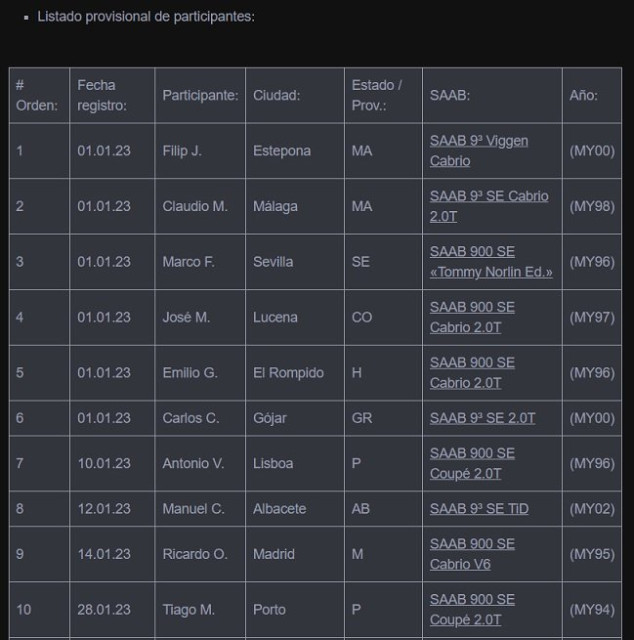The width and height of the screenshot is (634, 640).
Task: Open José M.'s SAAB 900 SE Cabrio link
Action: pos(472,317)
